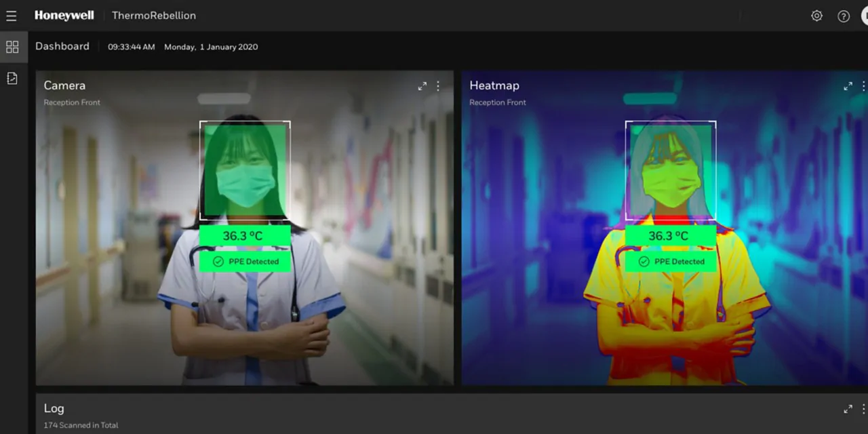The width and height of the screenshot is (868, 434).
Task: Click the PPE Detected badge in Camera view
Action: (245, 262)
